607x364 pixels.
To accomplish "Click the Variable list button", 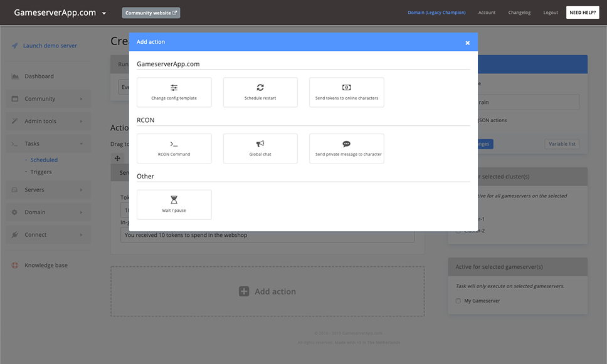I will [x=562, y=144].
